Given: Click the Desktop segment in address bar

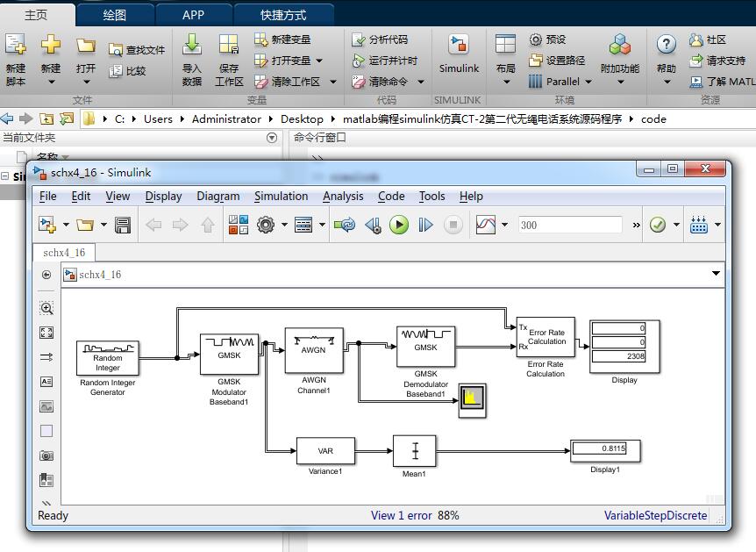Looking at the screenshot, I should pyautogui.click(x=302, y=119).
